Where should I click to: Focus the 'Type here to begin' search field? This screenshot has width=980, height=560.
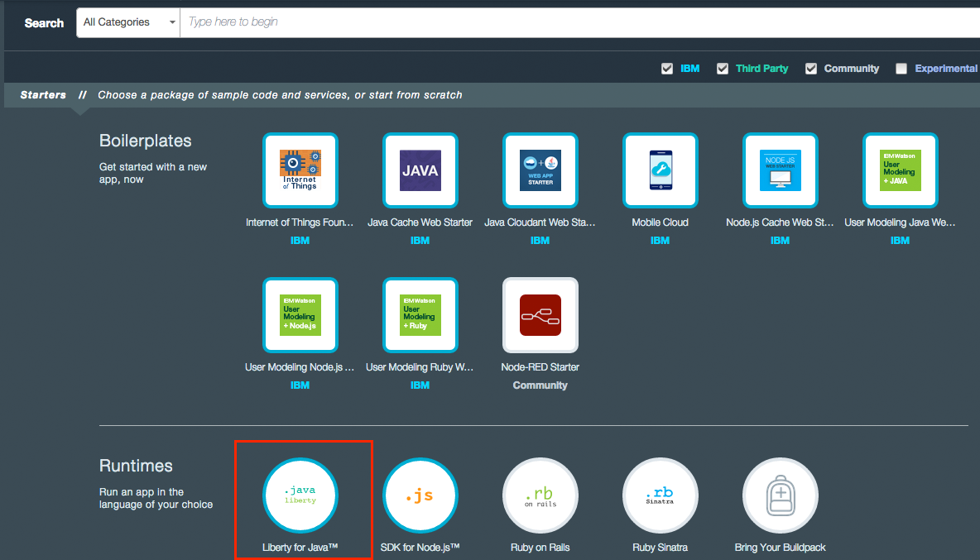point(580,22)
